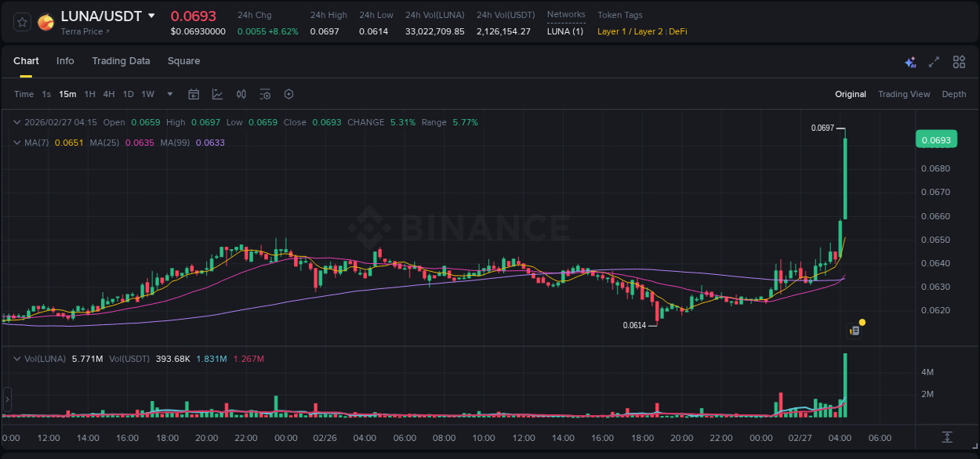This screenshot has height=459, width=980.
Task: Switch chart to Trading View mode
Action: pos(904,93)
